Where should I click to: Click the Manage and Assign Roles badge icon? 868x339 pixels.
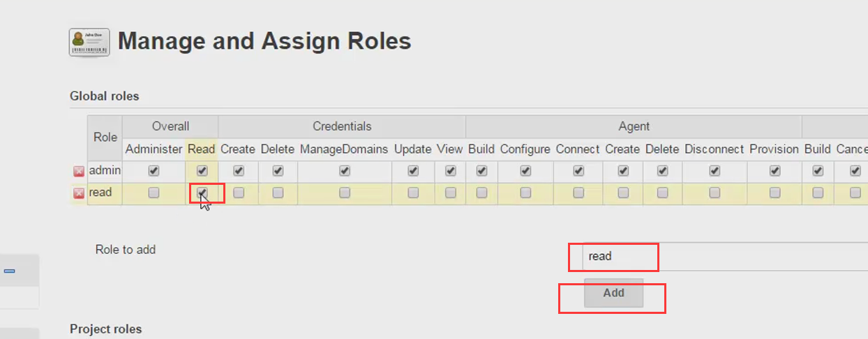tap(89, 42)
